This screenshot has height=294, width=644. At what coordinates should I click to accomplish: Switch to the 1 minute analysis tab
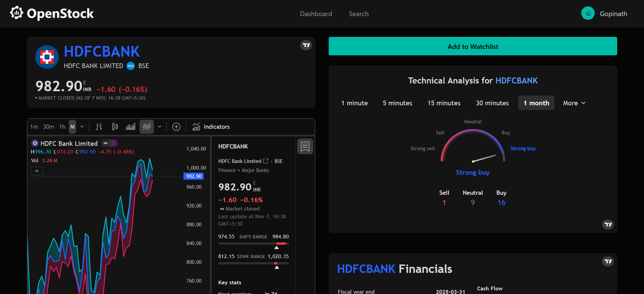[x=355, y=103]
